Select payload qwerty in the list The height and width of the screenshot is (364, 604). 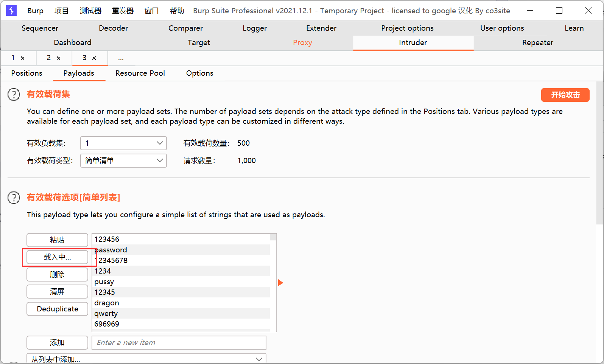182,313
